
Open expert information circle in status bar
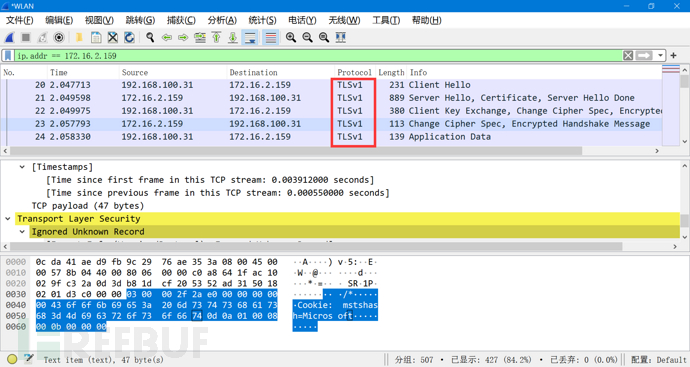tap(12, 359)
